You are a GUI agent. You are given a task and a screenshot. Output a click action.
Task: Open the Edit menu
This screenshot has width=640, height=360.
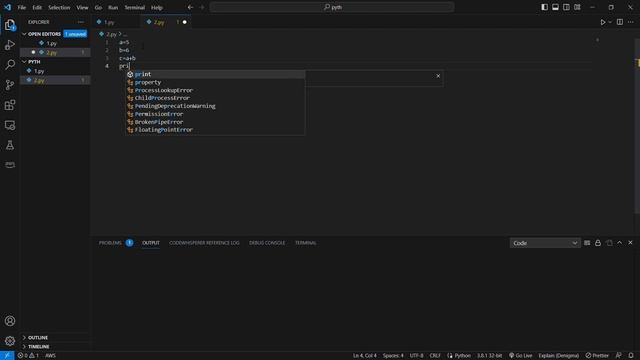pos(37,7)
